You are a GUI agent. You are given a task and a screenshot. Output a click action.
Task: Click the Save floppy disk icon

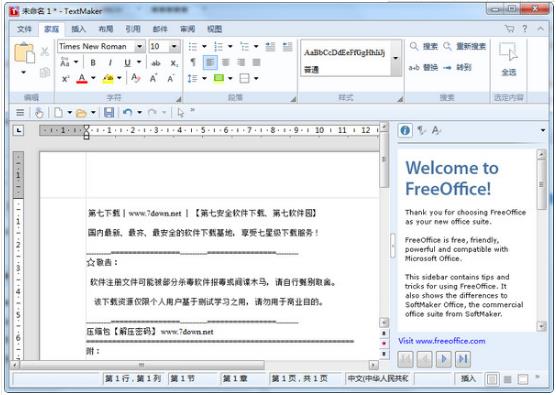click(x=109, y=113)
